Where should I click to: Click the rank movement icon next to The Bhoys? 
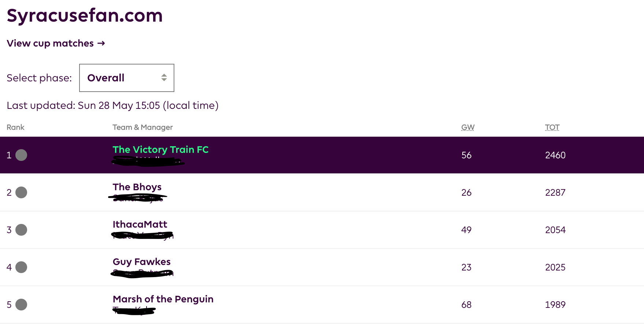pos(21,192)
